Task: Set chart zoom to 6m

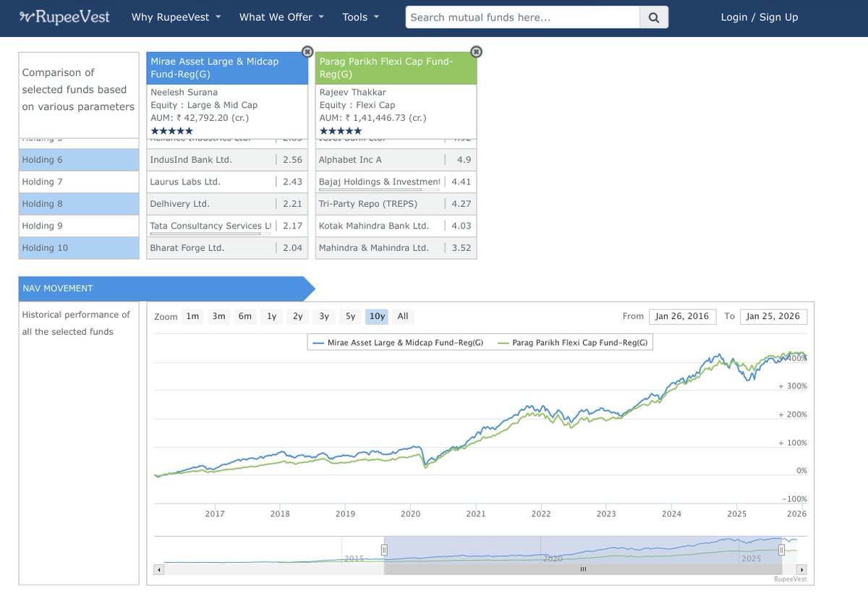Action: [x=245, y=316]
